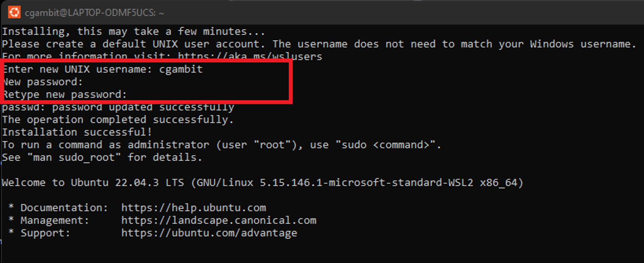Viewport: 644px width, 263px height.
Task: Click the "passwd: password updated successfully" line
Action: [118, 107]
